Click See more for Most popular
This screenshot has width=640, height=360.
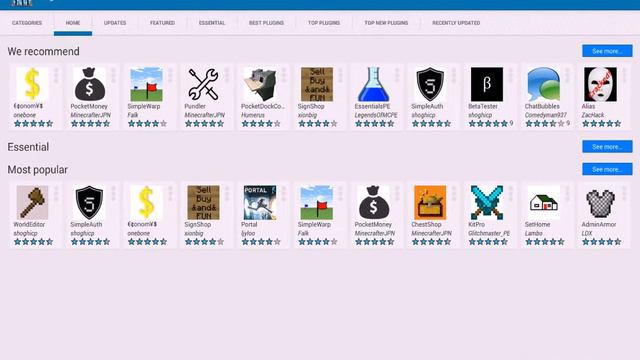pos(607,169)
